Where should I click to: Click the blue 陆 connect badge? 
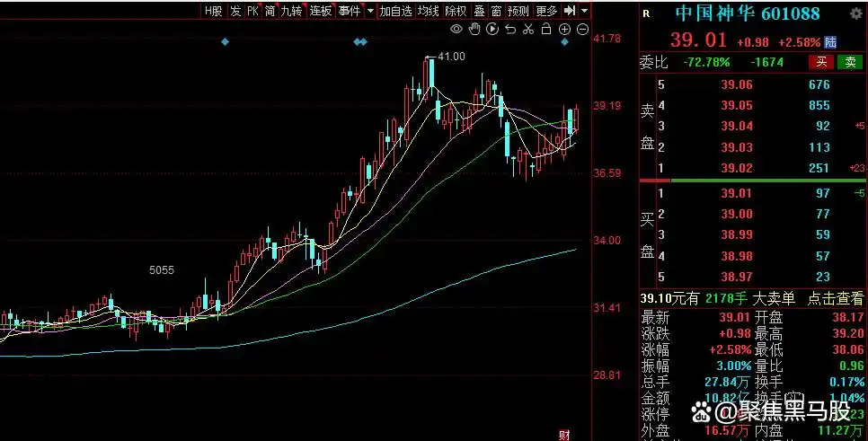(830, 41)
